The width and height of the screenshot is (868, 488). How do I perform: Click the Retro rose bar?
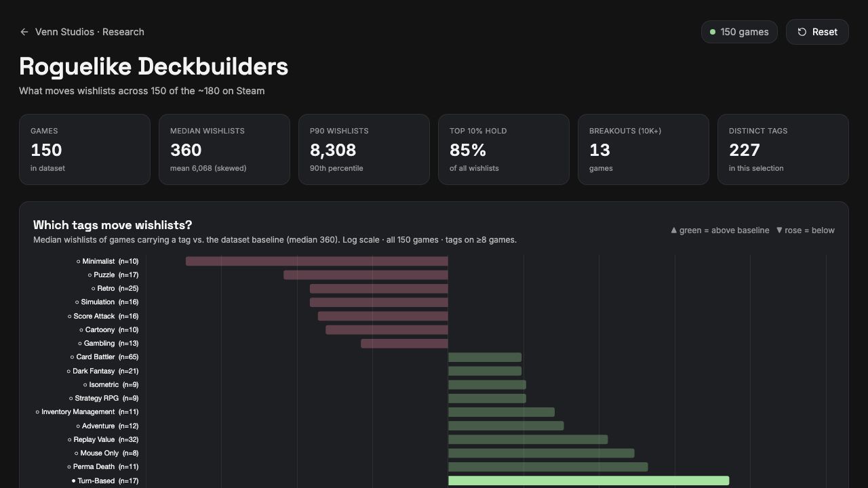(379, 289)
